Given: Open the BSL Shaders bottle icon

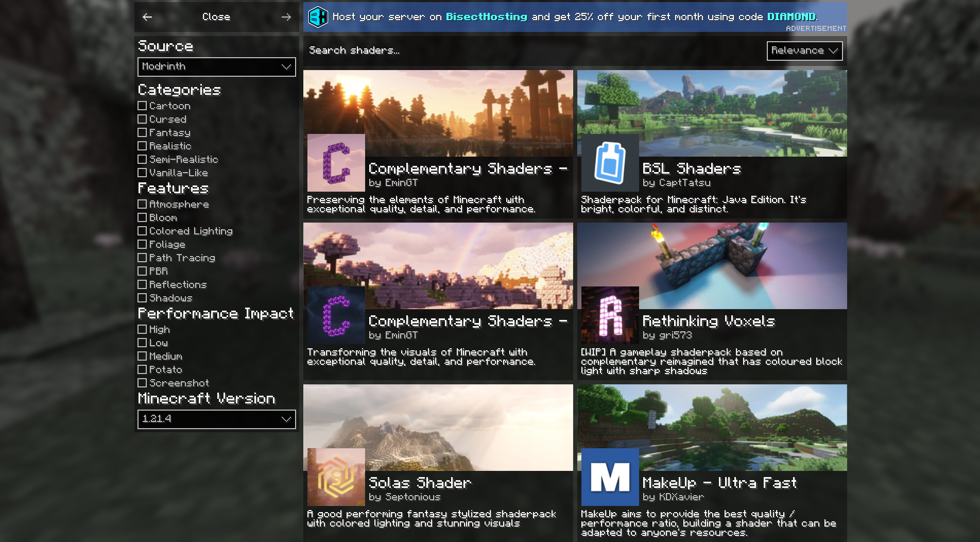Looking at the screenshot, I should [x=610, y=163].
